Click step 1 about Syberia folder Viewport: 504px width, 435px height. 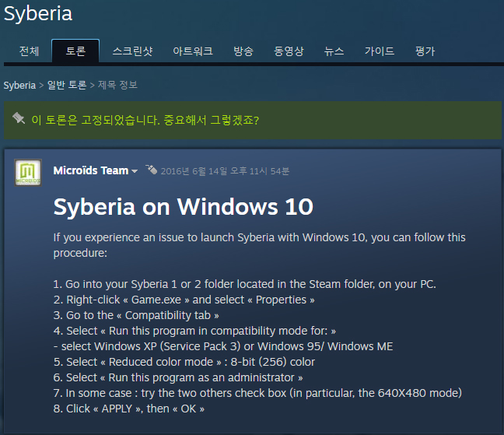(x=244, y=284)
